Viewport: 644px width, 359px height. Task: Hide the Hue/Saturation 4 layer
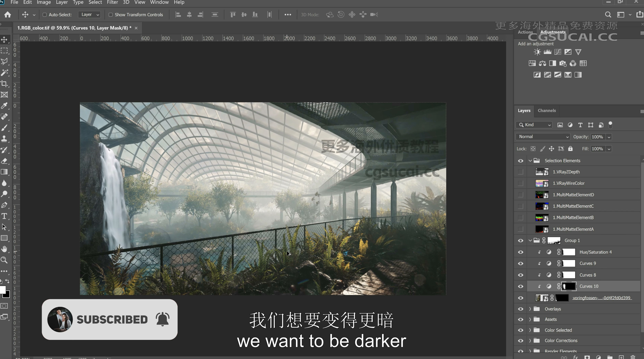coord(521,252)
